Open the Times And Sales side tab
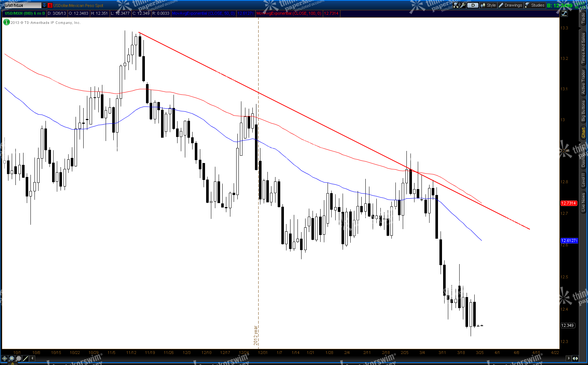The width and height of the screenshot is (588, 365). coord(583,48)
